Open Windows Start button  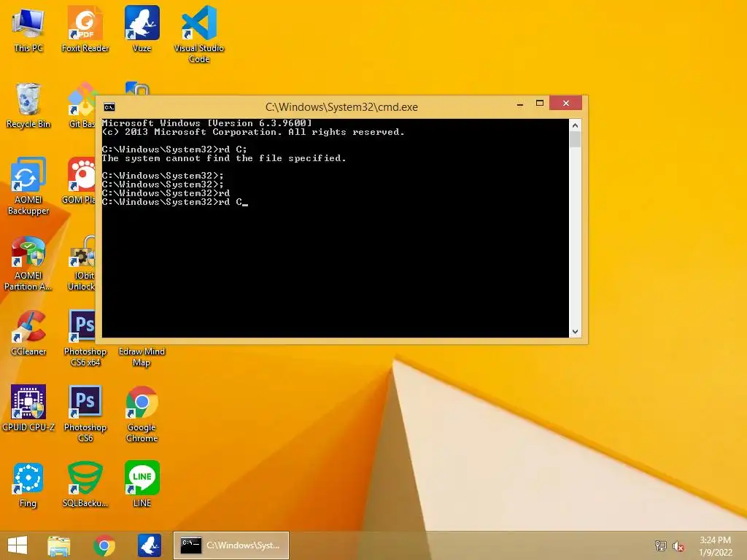(18, 545)
